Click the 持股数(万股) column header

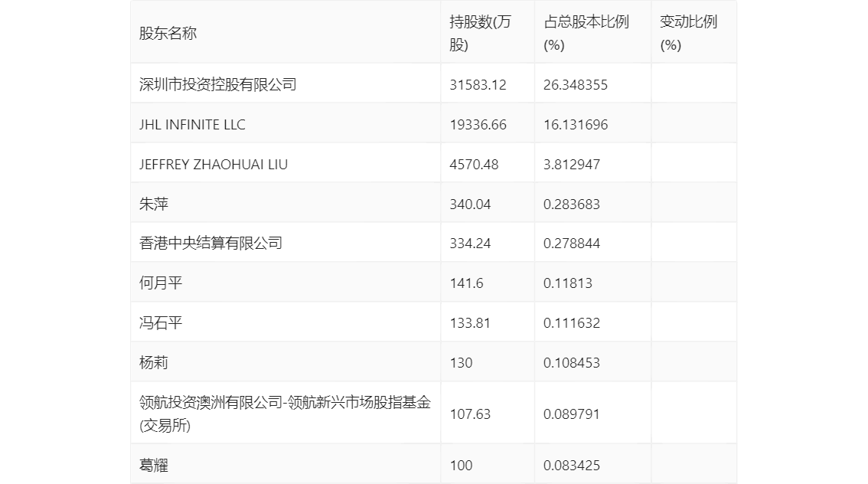[x=480, y=33]
